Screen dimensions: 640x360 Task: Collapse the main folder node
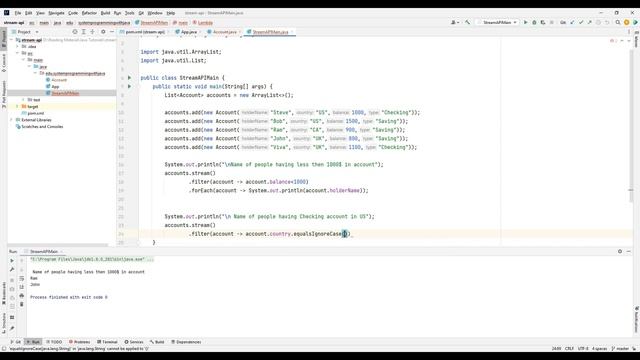(23, 60)
